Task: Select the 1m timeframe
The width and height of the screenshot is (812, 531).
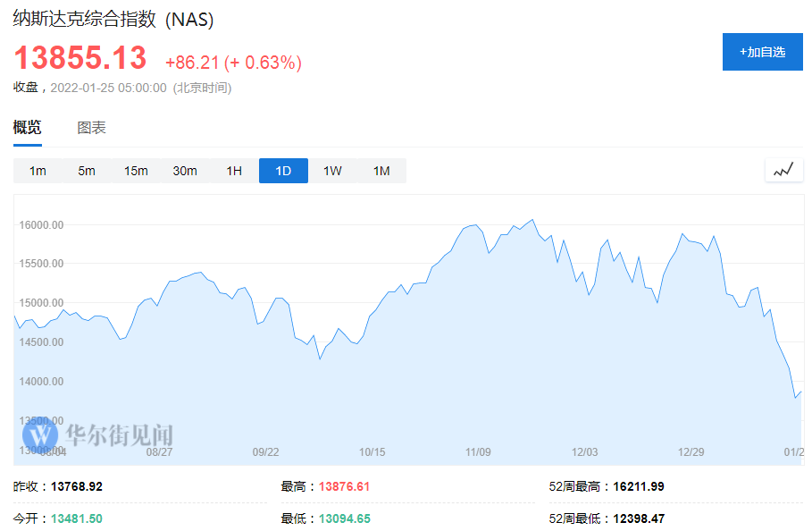Action: click(38, 171)
